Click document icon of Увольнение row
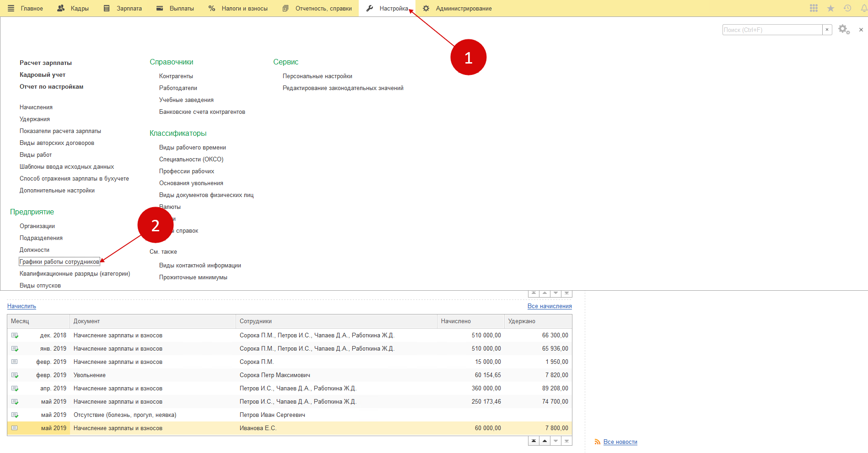The image size is (868, 453). [15, 375]
